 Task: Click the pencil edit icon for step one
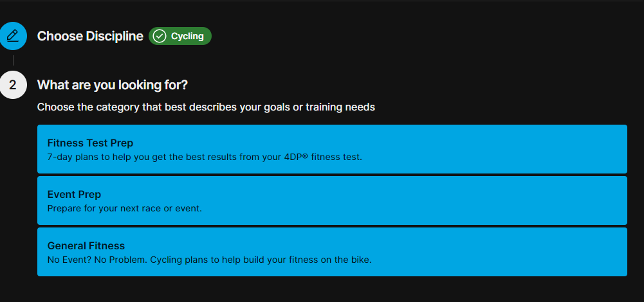pyautogui.click(x=13, y=36)
